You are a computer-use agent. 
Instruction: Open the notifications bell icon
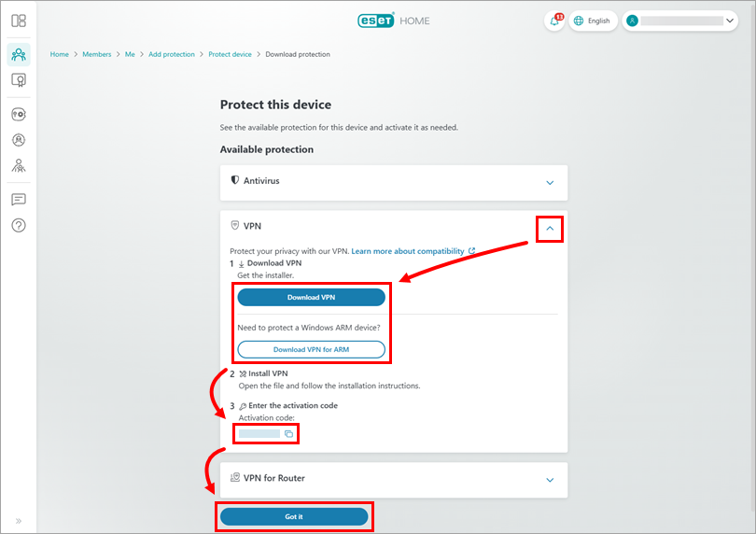[x=554, y=21]
